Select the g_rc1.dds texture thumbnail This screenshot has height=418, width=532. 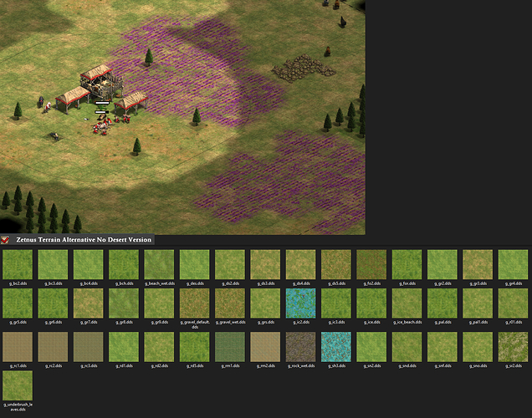[x=16, y=346]
